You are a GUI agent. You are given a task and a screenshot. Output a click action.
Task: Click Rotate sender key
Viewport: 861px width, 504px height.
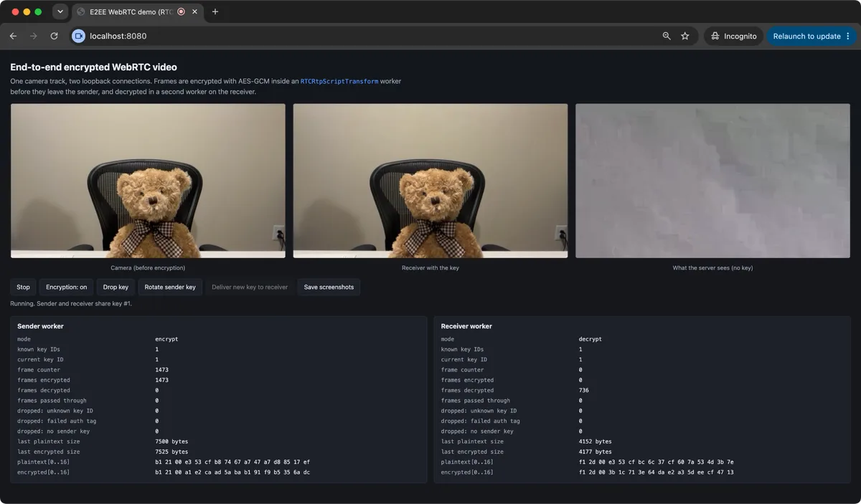coord(170,287)
